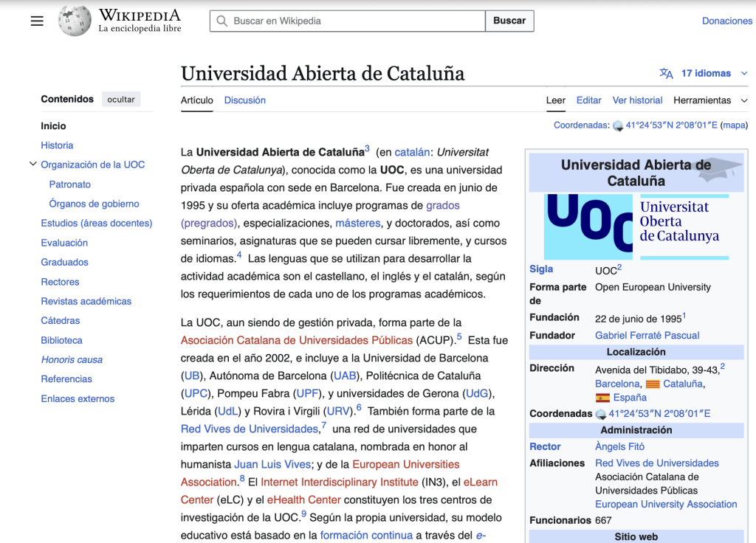
Task: Open the UPF link
Action: coord(308,394)
